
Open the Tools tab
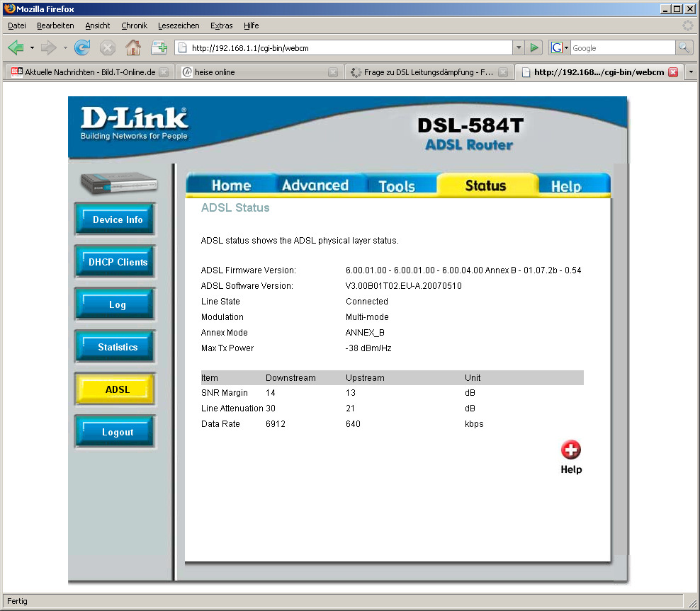coord(397,185)
